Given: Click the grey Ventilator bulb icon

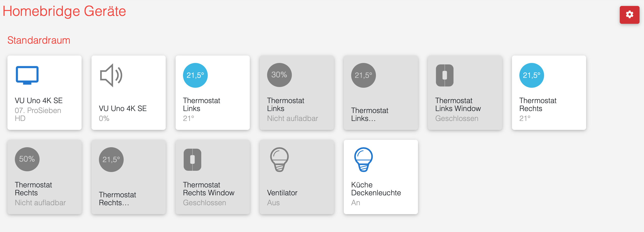Looking at the screenshot, I should point(279,160).
